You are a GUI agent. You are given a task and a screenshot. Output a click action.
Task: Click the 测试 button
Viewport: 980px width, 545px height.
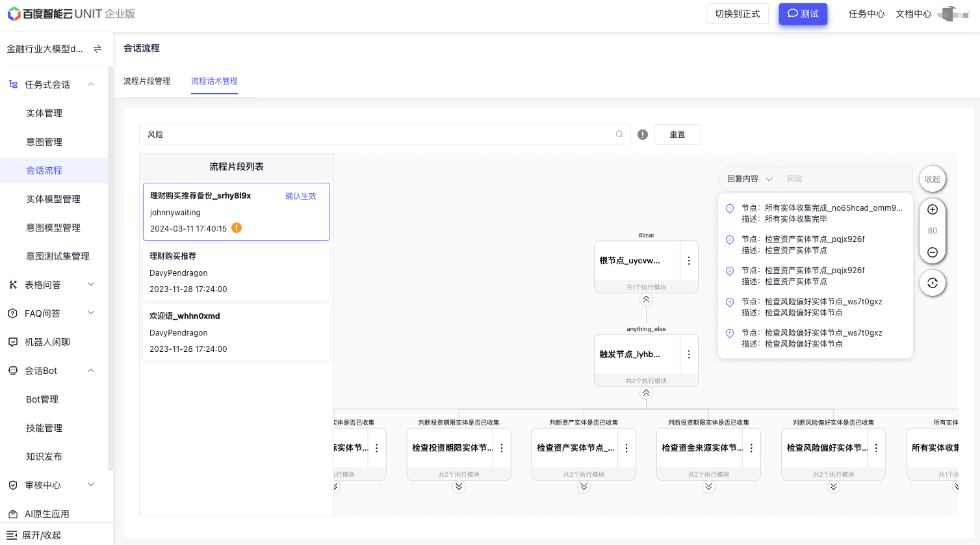point(803,14)
